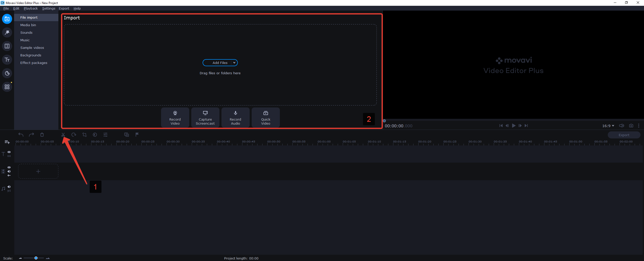
Task: Select Media bin in the side list
Action: pyautogui.click(x=36, y=25)
